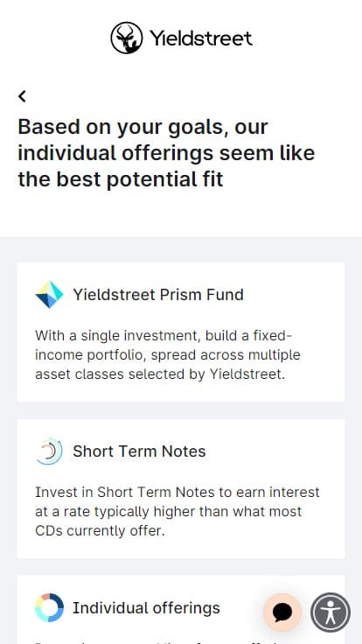Screen dimensions: 362x644
Task: Select the Short Term Notes heading
Action: 140,451
